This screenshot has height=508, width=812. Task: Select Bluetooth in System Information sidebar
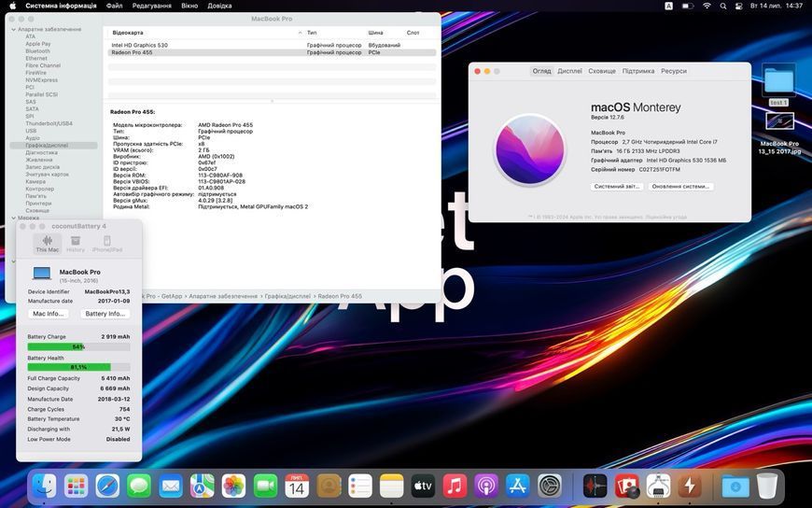[38, 51]
